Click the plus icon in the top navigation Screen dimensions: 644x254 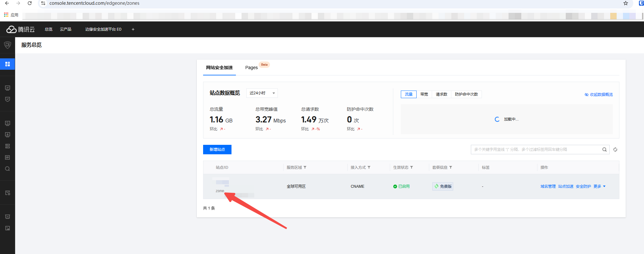tap(133, 29)
